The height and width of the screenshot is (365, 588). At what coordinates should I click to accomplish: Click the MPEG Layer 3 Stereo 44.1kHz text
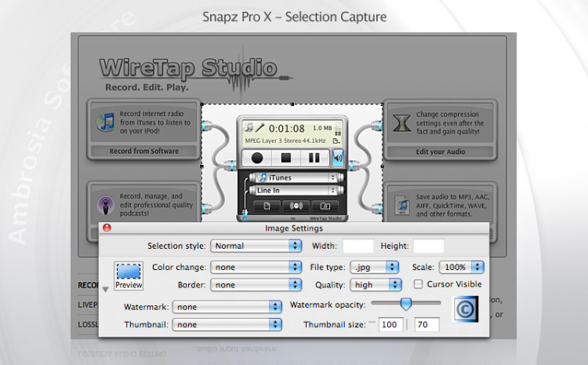[285, 141]
